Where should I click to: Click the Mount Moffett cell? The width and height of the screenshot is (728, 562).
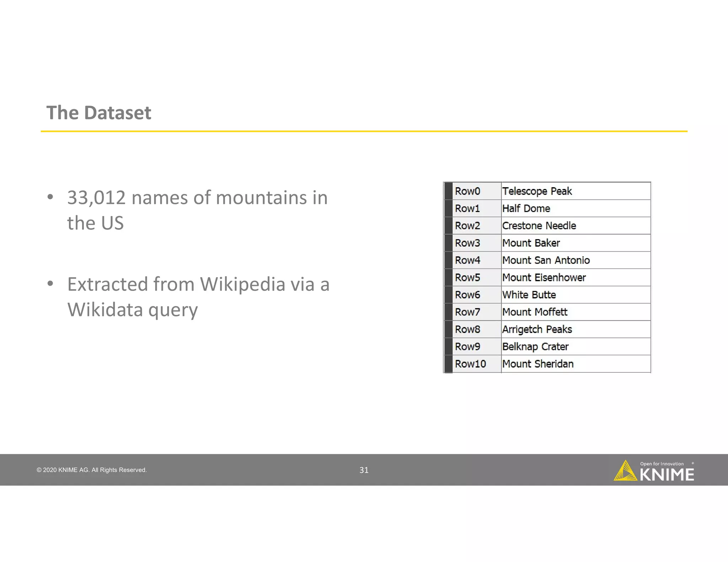click(x=576, y=312)
